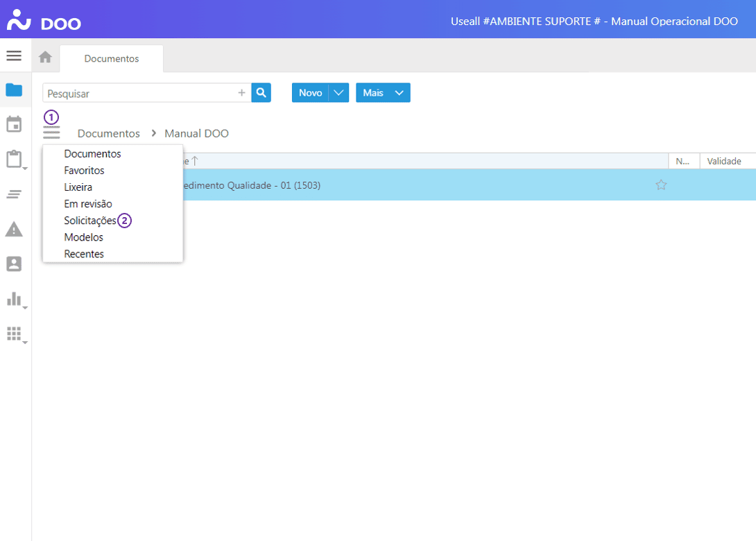The height and width of the screenshot is (541, 756).
Task: Click the warning triangle icon in sidebar
Action: click(x=14, y=229)
